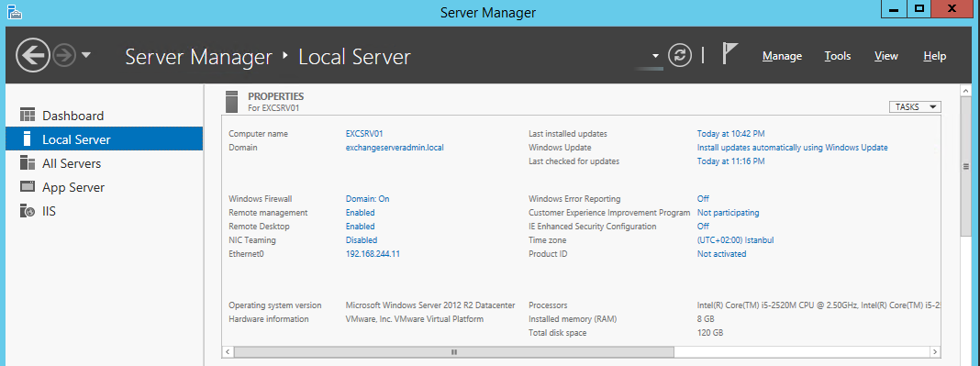Screen dimensions: 980x366
Task: Click the Dashboard icon in sidebar
Action: [x=27, y=115]
